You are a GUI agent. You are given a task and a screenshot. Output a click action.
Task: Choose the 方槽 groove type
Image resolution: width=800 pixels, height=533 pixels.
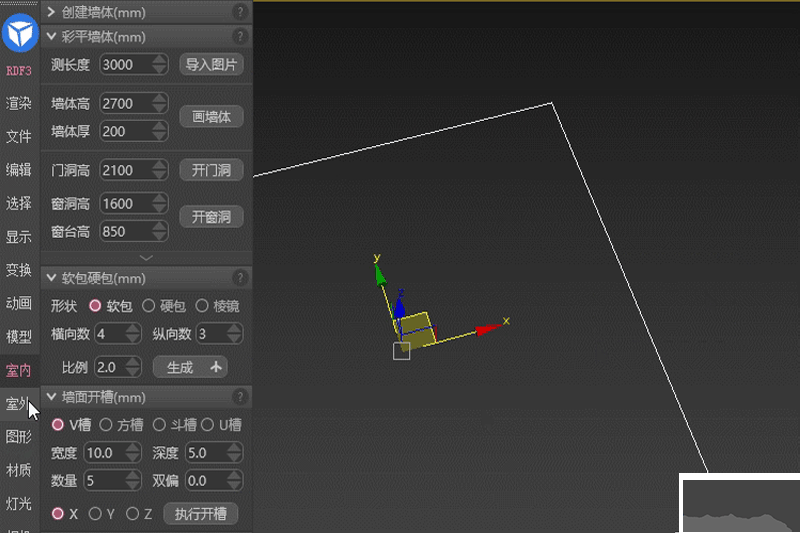(106, 425)
